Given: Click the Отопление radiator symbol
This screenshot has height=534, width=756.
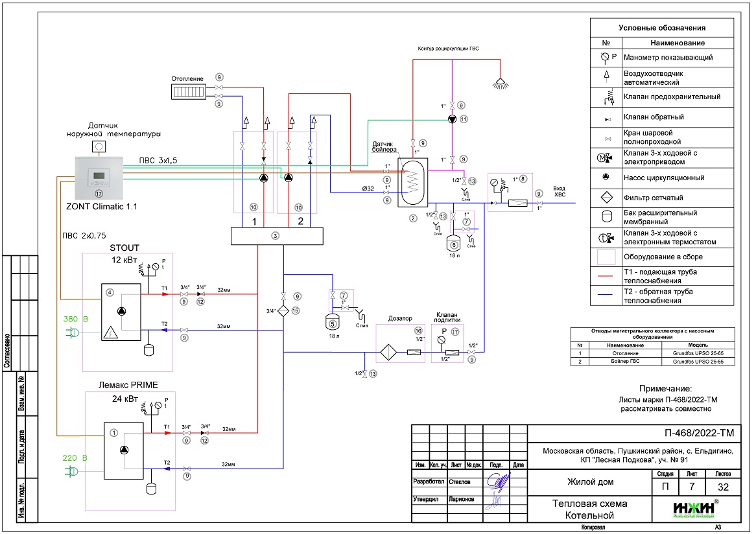Looking at the screenshot, I should (x=189, y=92).
